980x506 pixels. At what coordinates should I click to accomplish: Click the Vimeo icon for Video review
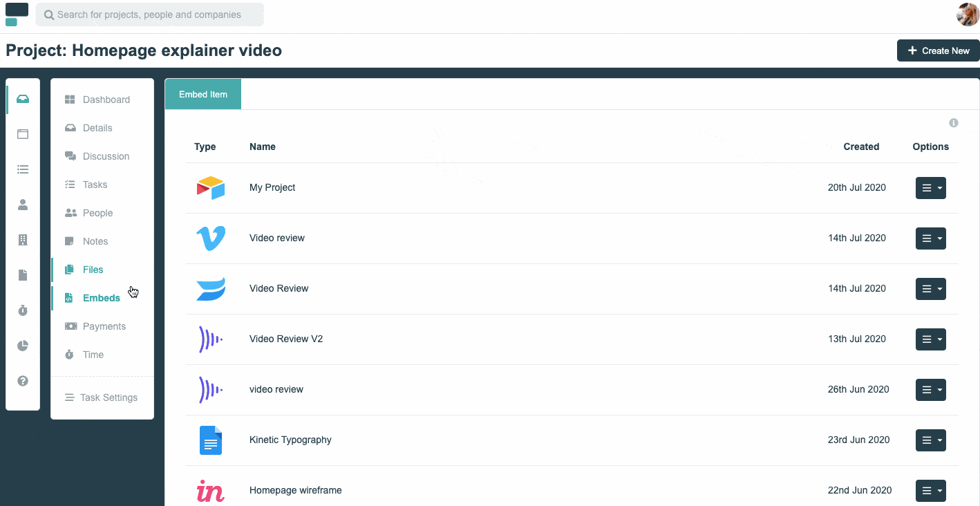pos(211,238)
